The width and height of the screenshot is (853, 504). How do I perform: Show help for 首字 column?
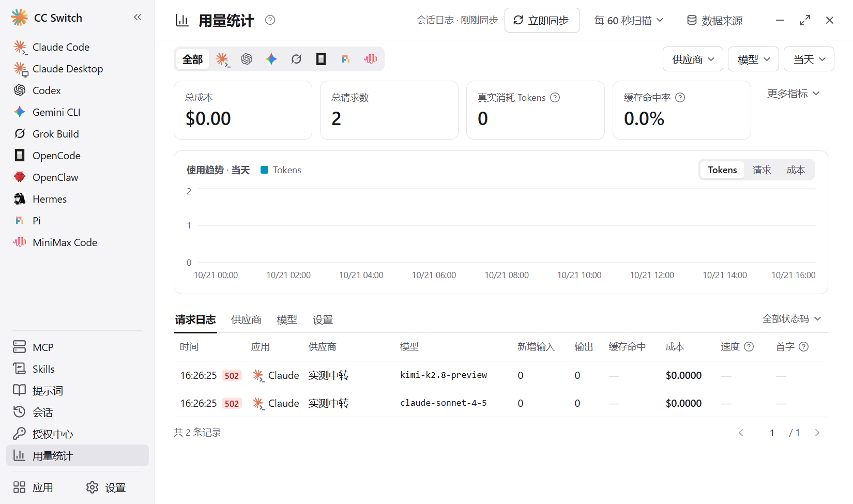803,347
